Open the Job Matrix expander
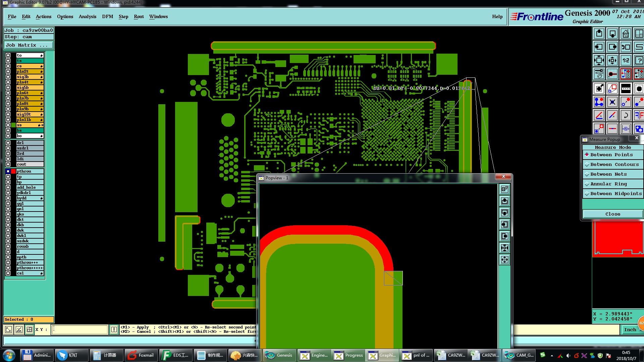The height and width of the screenshot is (362, 644). pyautogui.click(x=28, y=45)
